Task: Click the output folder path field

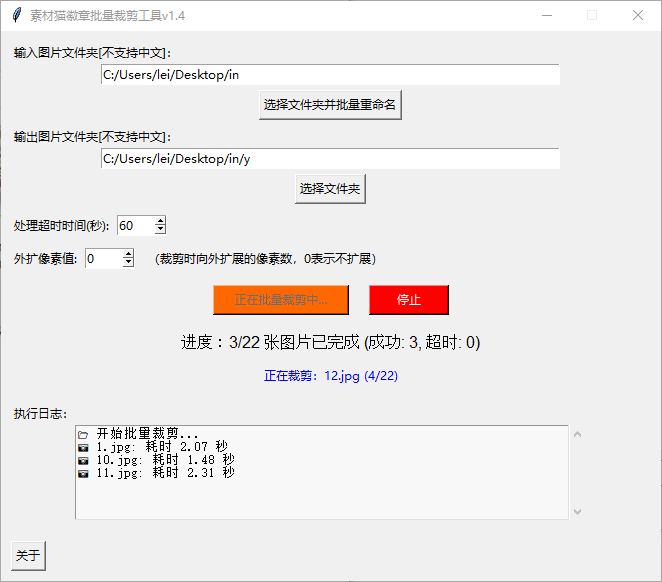Action: click(330, 159)
